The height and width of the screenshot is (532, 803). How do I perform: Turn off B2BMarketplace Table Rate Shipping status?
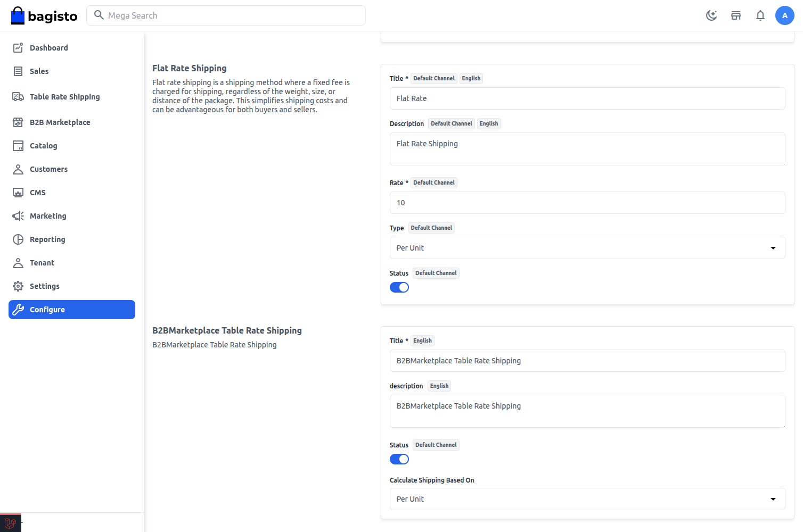click(399, 459)
